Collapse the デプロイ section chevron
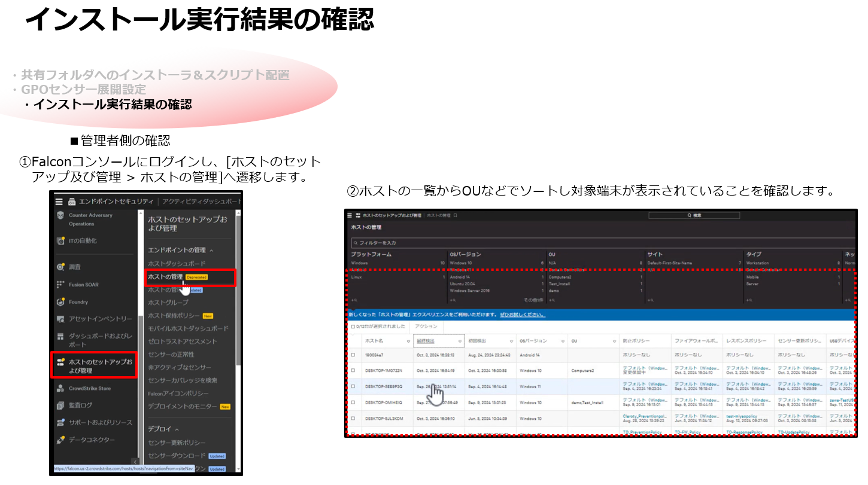 177,429
